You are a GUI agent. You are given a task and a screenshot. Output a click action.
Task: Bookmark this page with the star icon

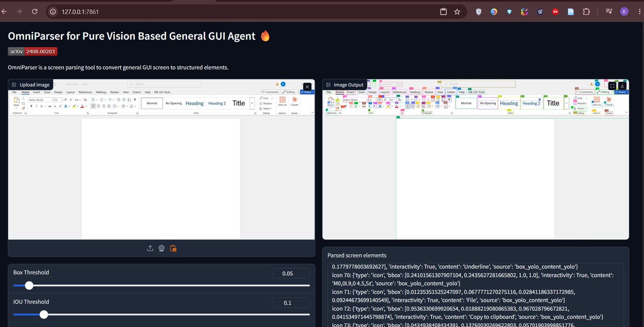click(457, 12)
